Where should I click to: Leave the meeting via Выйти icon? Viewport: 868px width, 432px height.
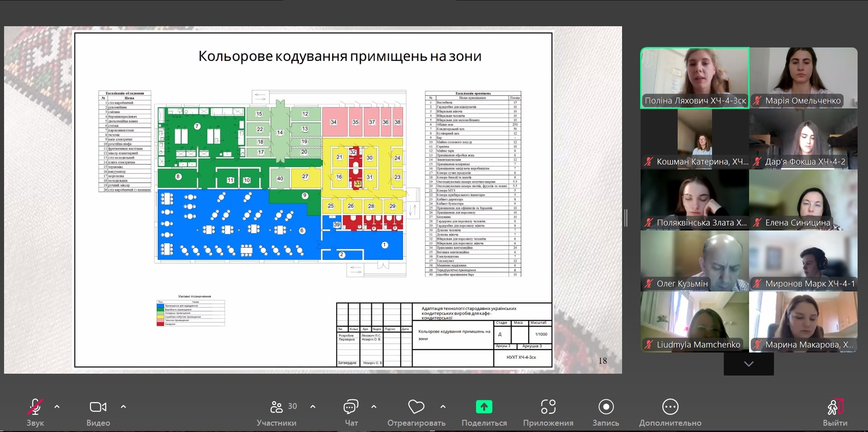(835, 407)
